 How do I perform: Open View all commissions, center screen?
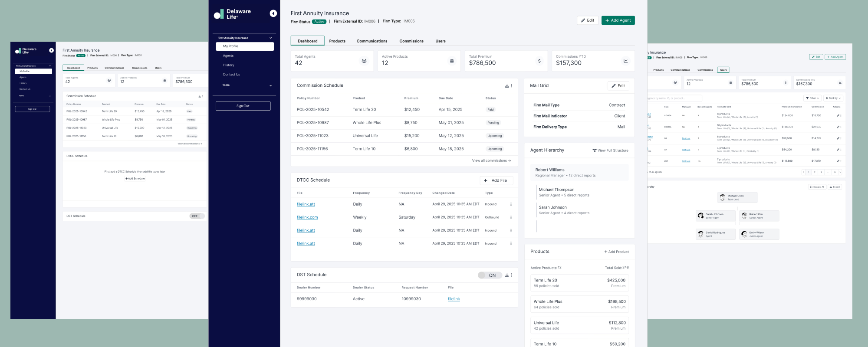pos(491,161)
